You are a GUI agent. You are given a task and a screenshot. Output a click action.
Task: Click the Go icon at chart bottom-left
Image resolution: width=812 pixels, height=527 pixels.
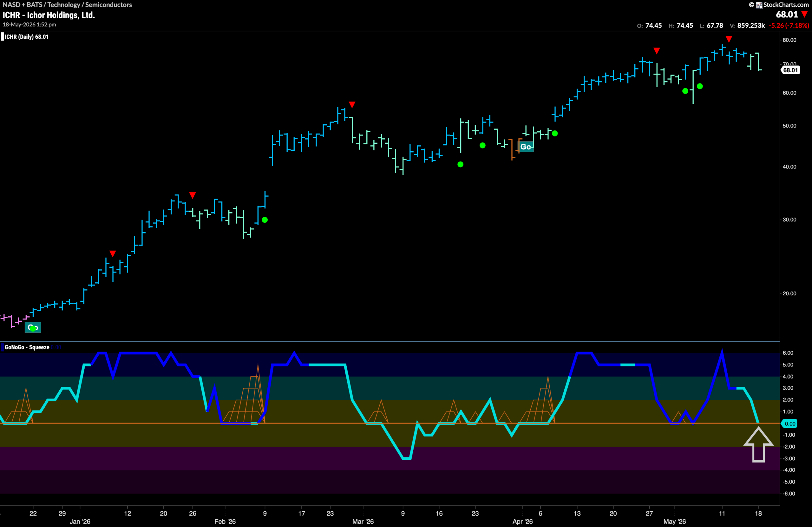33,328
